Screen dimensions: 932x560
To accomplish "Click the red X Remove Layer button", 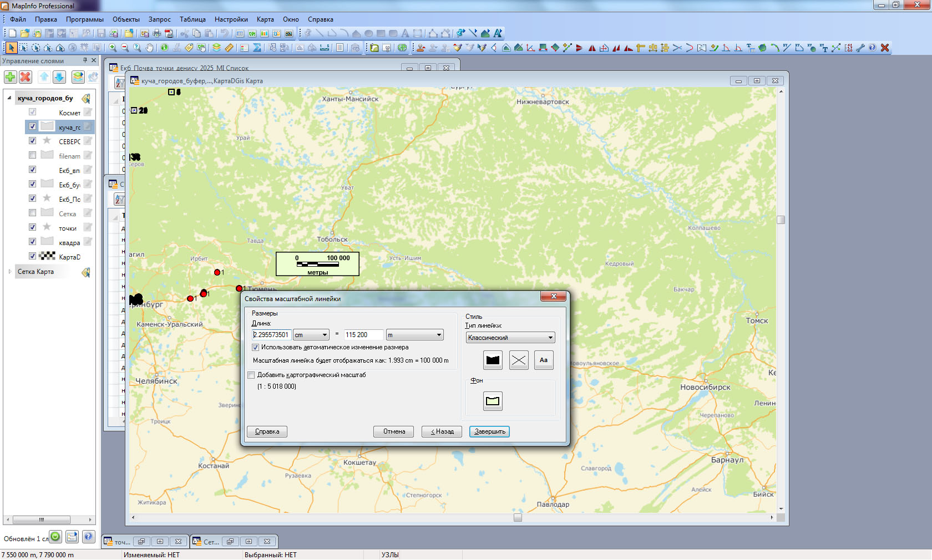I will point(26,77).
